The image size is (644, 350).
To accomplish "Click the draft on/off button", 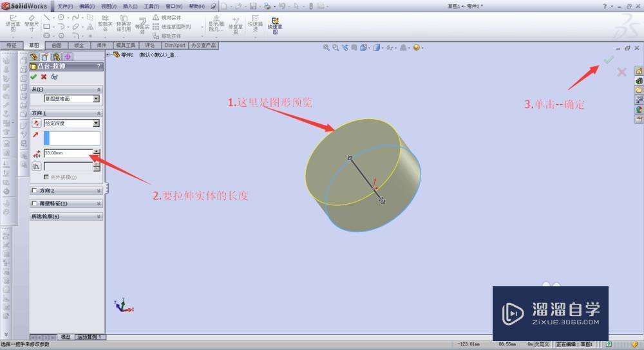I will pos(36,166).
